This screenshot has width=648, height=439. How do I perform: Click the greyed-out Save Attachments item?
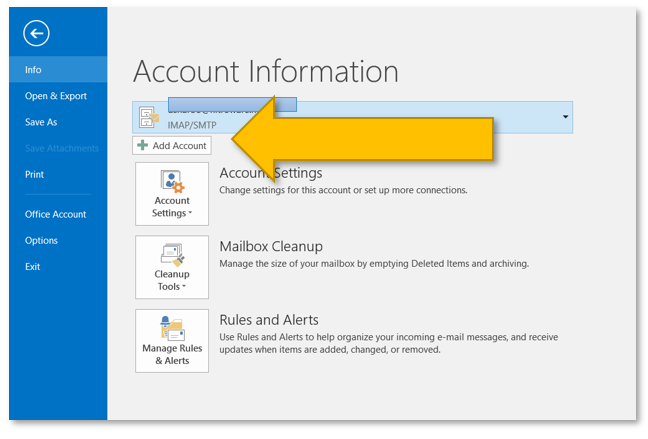tap(62, 148)
